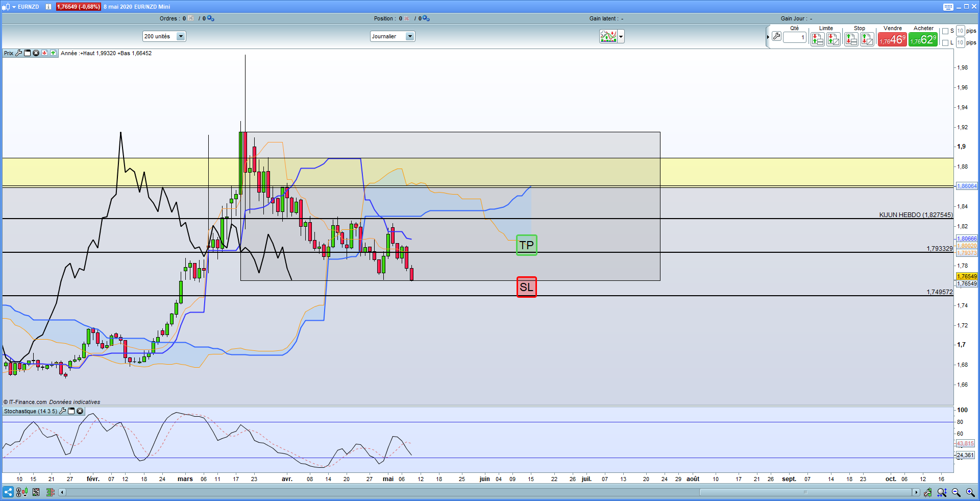
Task: Click the S pips value field
Action: (960, 31)
